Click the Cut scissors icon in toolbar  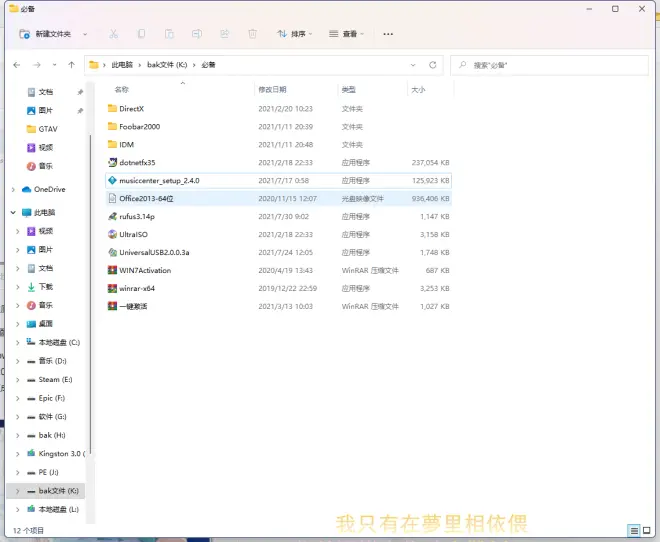[x=114, y=34]
